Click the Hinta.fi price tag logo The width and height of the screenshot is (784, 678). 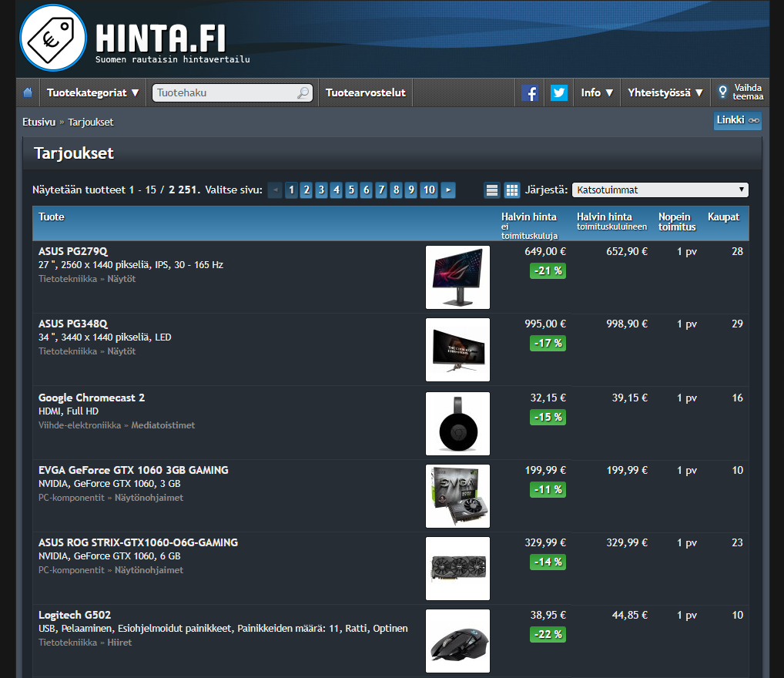(53, 38)
